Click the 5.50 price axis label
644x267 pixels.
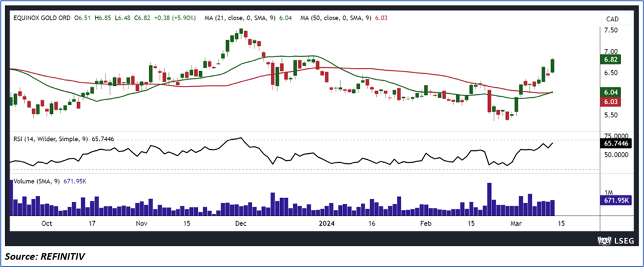coord(612,115)
